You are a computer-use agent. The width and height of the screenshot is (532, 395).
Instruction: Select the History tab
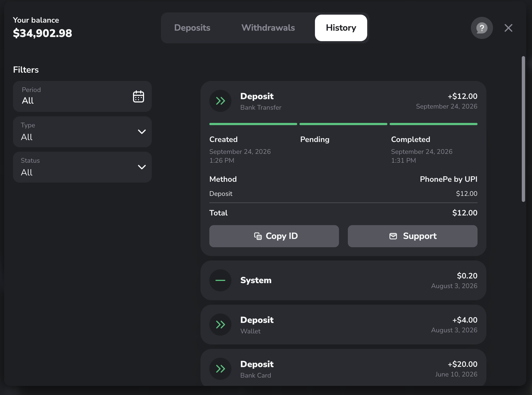tap(341, 28)
